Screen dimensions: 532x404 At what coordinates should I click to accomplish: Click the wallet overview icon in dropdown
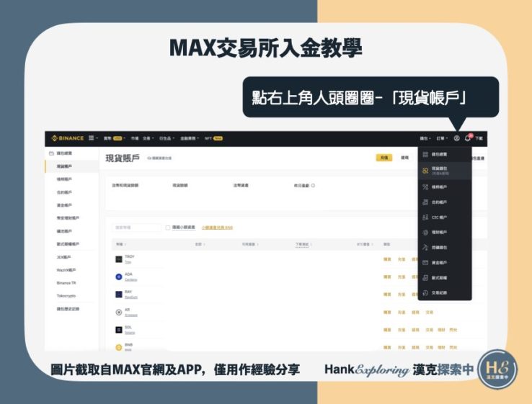[425, 155]
